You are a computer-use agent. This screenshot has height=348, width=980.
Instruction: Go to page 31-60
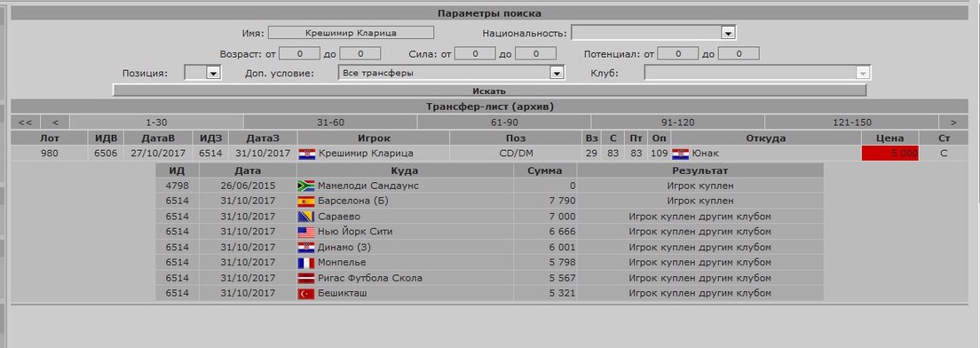coord(330,123)
